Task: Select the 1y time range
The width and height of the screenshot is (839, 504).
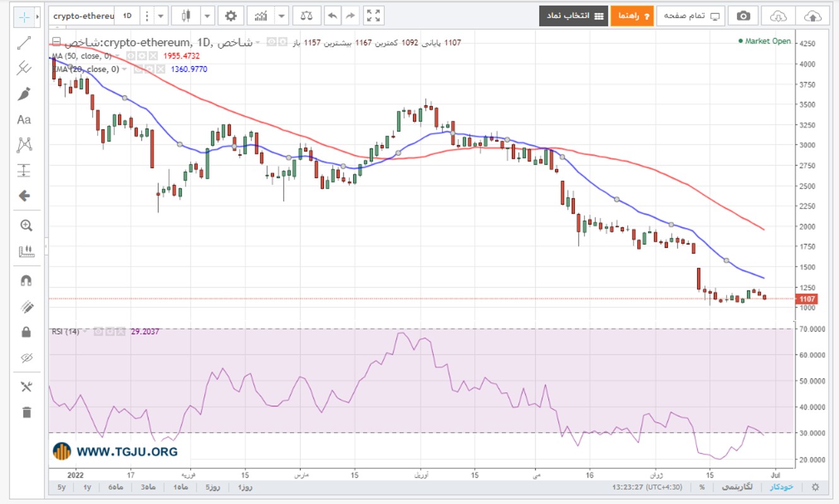Action: (x=88, y=487)
